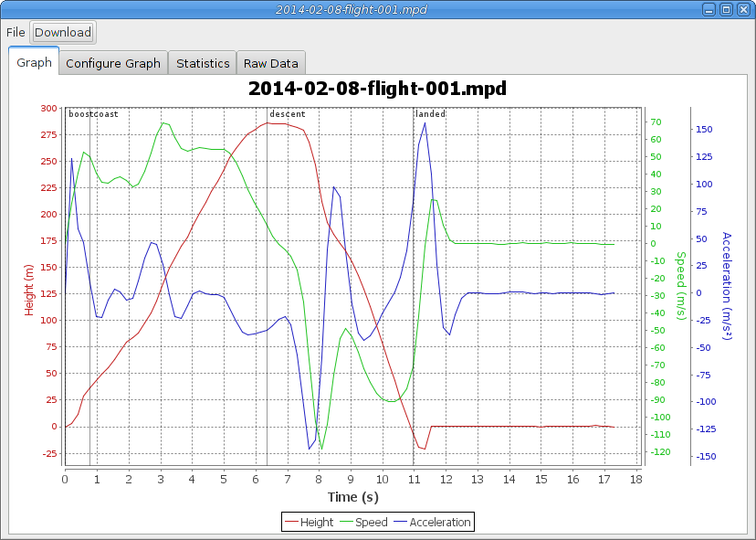This screenshot has width=756, height=540.
Task: Minimize the flight data window
Action: click(x=710, y=9)
